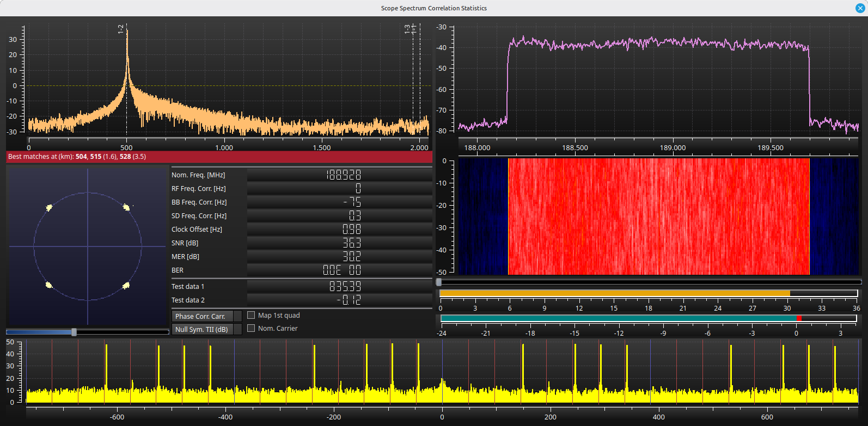Expand the arrow beside Phase Corr. Carr.

click(237, 316)
